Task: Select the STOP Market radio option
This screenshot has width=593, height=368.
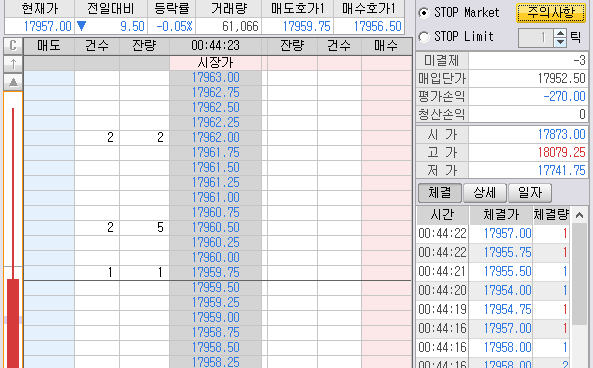Action: (x=424, y=13)
